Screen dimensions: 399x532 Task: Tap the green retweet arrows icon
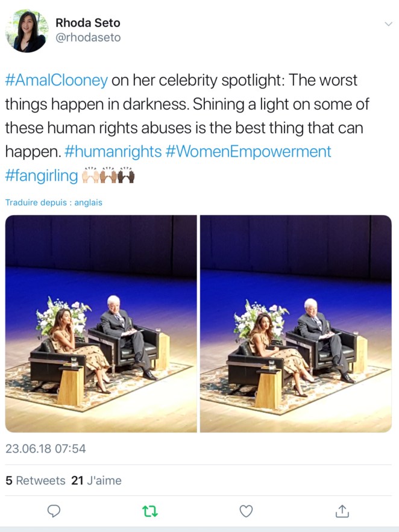pyautogui.click(x=149, y=511)
